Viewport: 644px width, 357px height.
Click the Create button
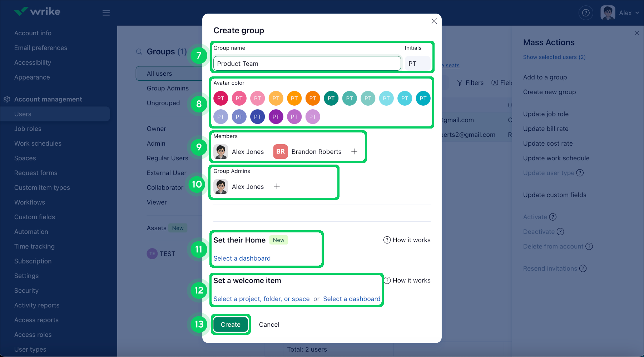(x=231, y=325)
